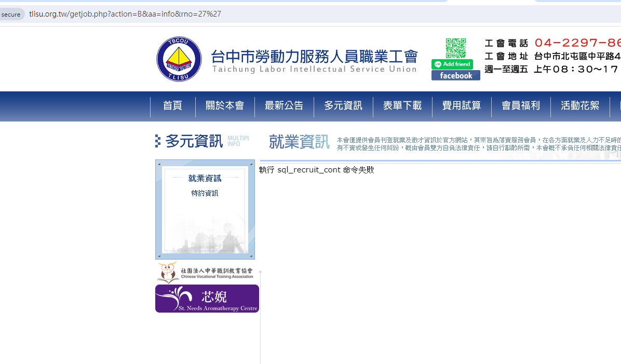Open the 多元資訊 menu item

click(x=343, y=106)
